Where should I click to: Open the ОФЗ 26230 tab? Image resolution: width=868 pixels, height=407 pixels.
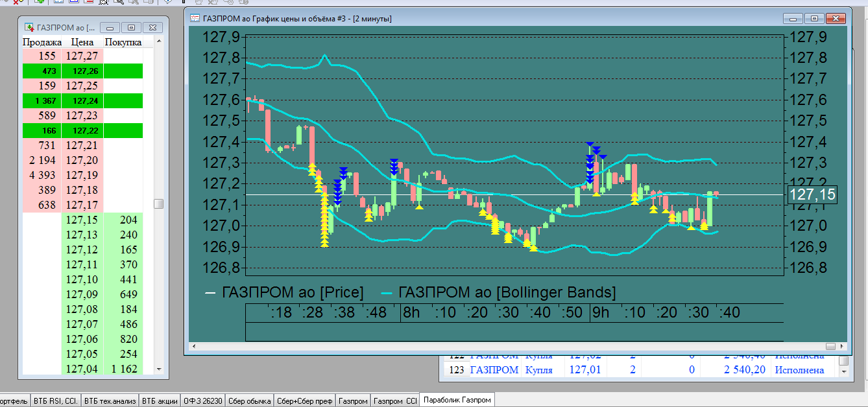click(x=202, y=401)
